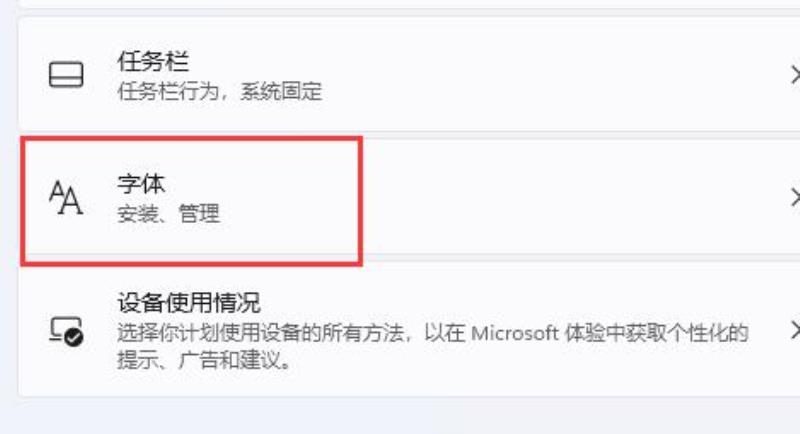Click the 任务栏行为，系统固定 description text
The height and width of the screenshot is (434, 800).
pyautogui.click(x=220, y=92)
